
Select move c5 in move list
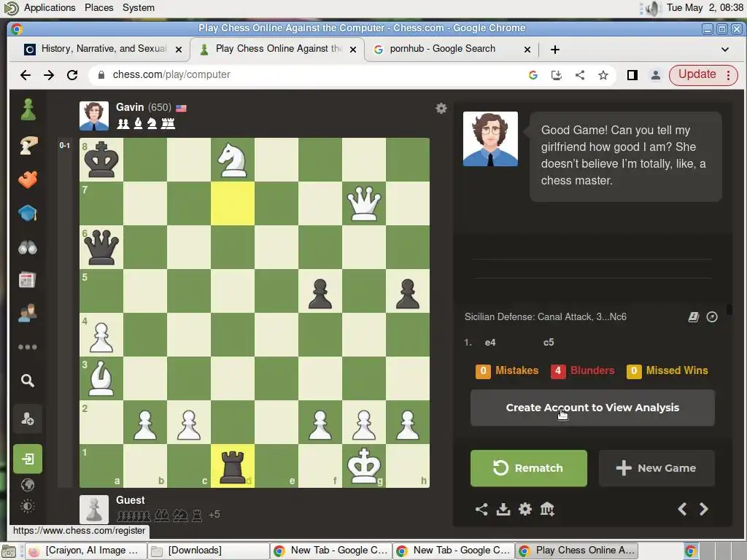[549, 343]
